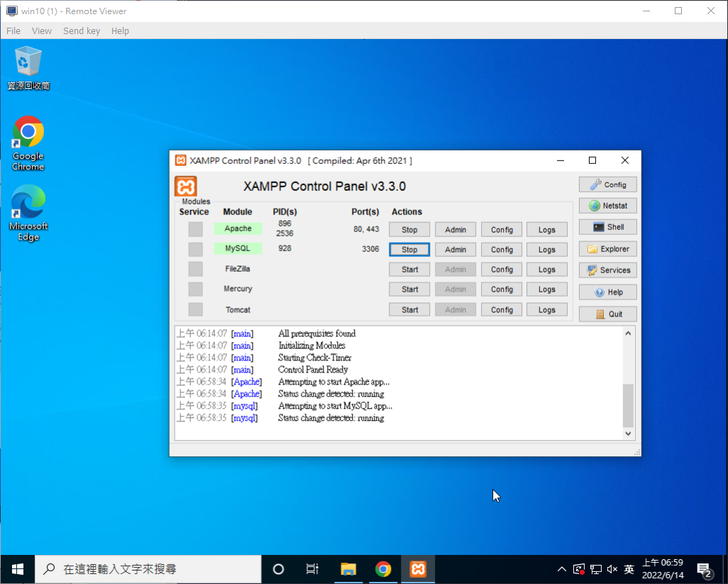Open Explorer from the XAMPP sidebar

pos(608,249)
